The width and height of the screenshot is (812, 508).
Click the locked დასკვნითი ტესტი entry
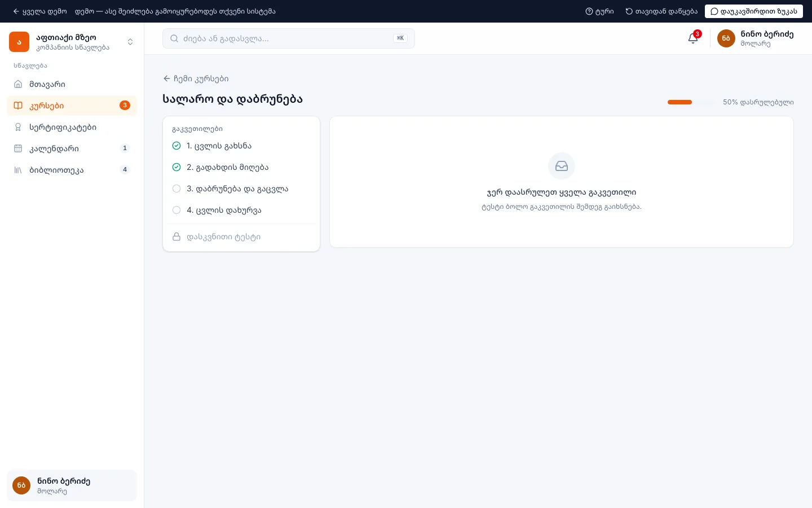(241, 237)
